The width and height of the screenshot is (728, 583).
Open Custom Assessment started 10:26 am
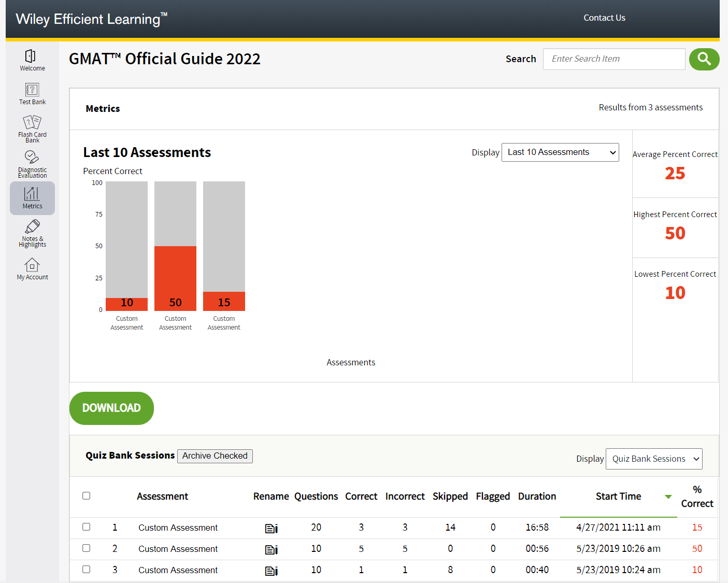178,549
